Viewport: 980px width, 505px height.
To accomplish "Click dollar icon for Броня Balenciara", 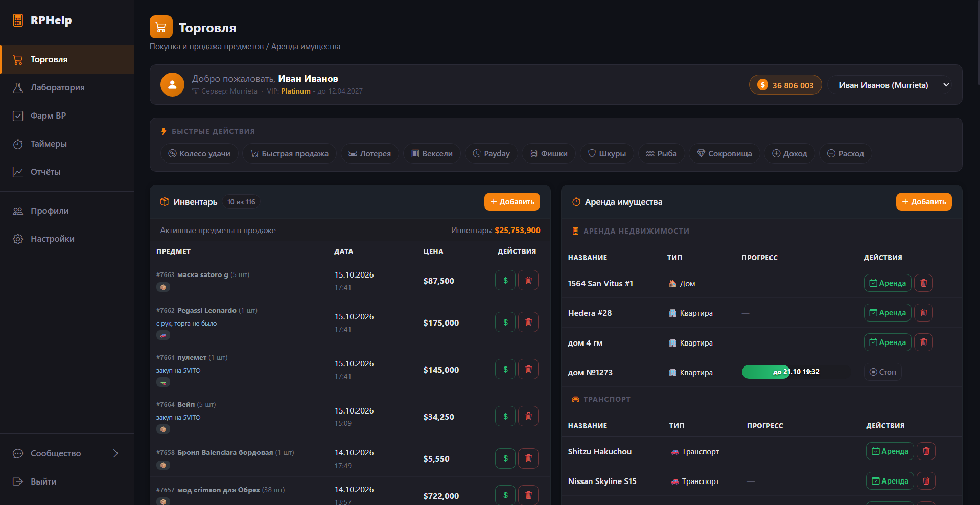I will [505, 458].
